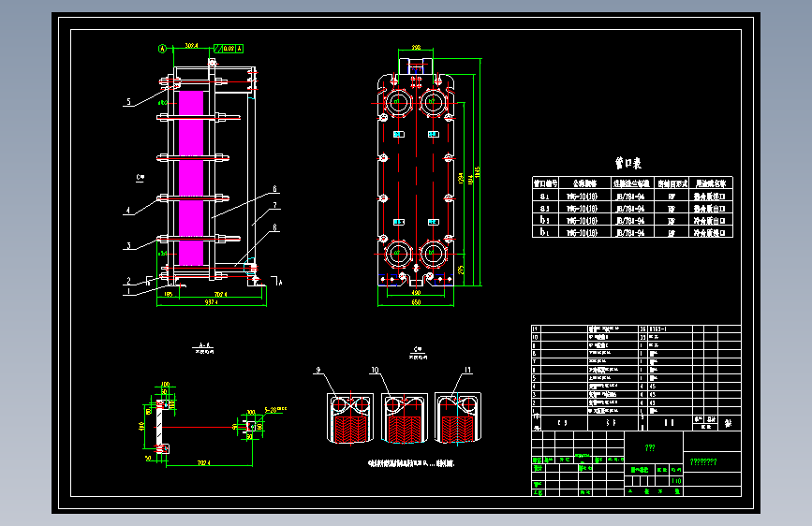This screenshot has width=812, height=526.
Task: Click 冷介质出口 cell in nozzle table
Action: coord(710,220)
